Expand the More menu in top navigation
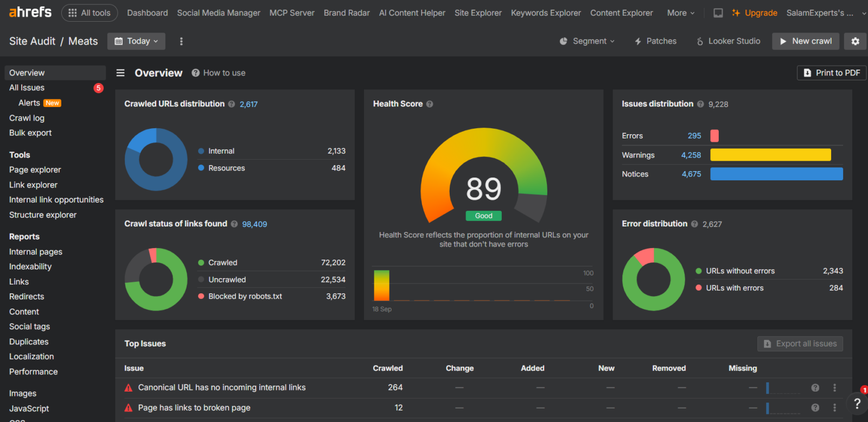This screenshot has width=868, height=422. click(680, 13)
